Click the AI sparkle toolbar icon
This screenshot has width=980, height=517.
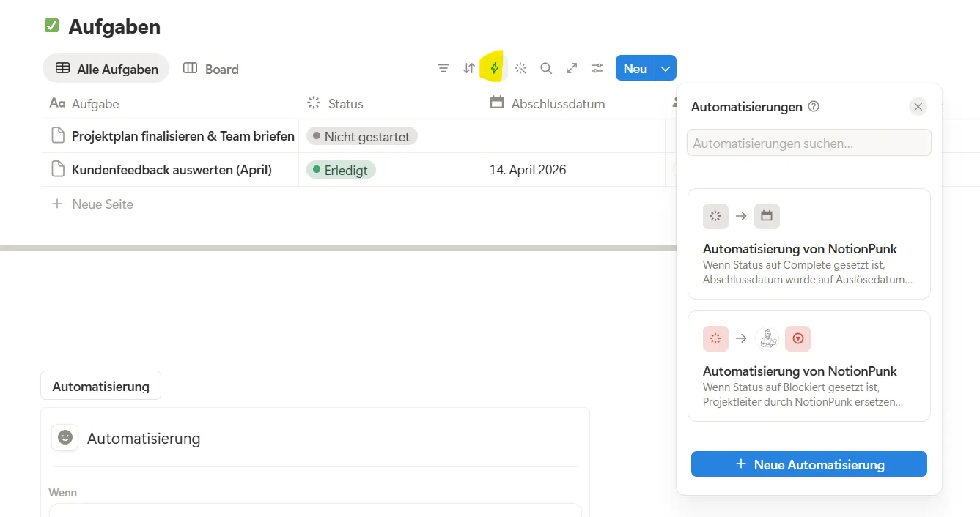click(520, 69)
